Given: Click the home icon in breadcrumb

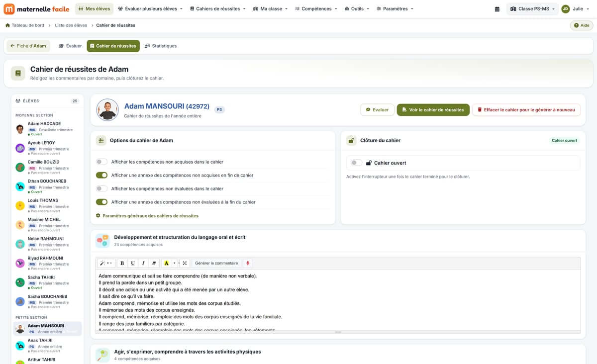Looking at the screenshot, I should tap(7, 25).
